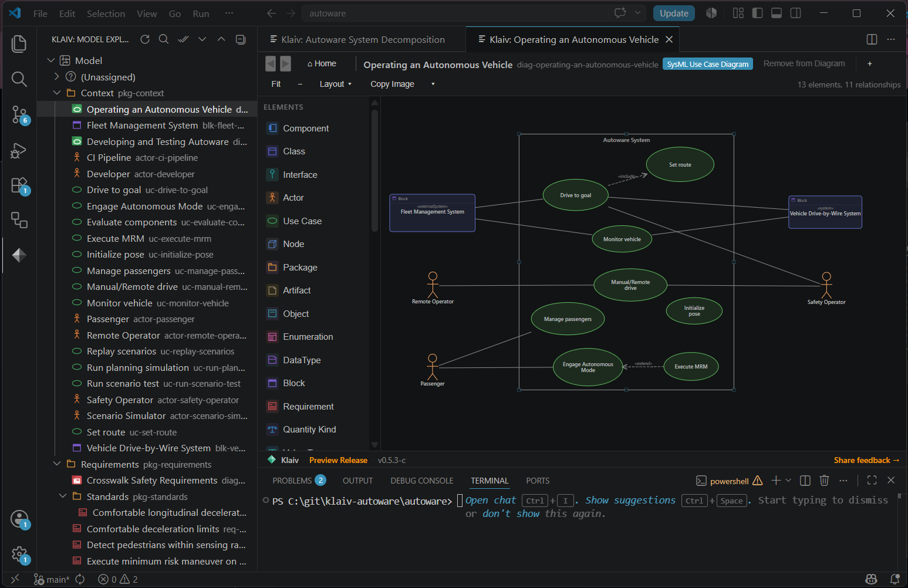Open the Extensions view in the activity bar
The width and height of the screenshot is (908, 588).
click(x=19, y=185)
